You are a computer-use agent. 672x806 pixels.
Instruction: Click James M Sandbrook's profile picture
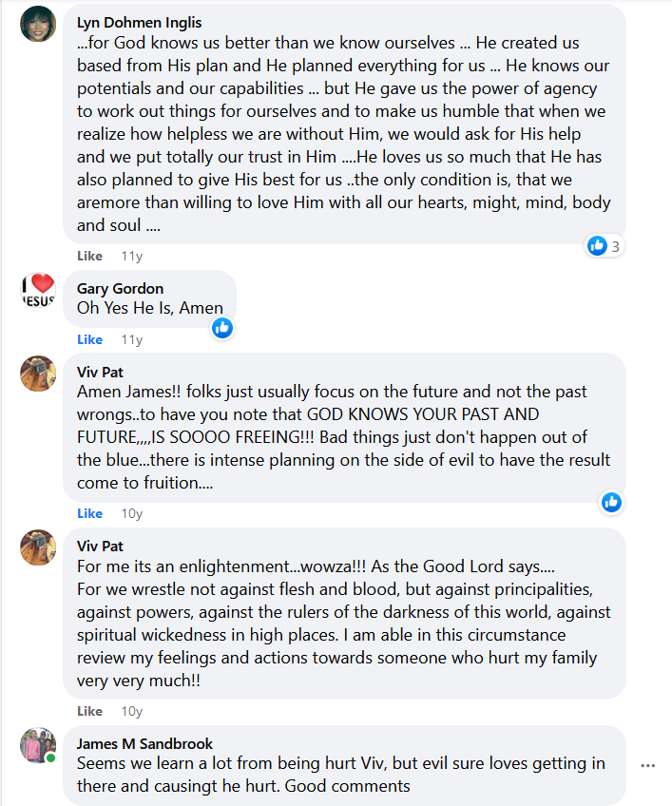tap(38, 745)
